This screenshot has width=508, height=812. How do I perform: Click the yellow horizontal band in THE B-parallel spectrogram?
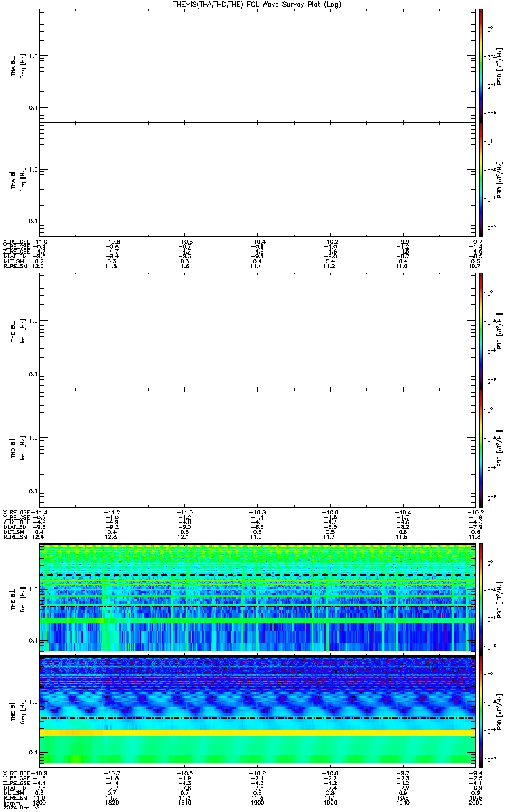pyautogui.click(x=257, y=733)
